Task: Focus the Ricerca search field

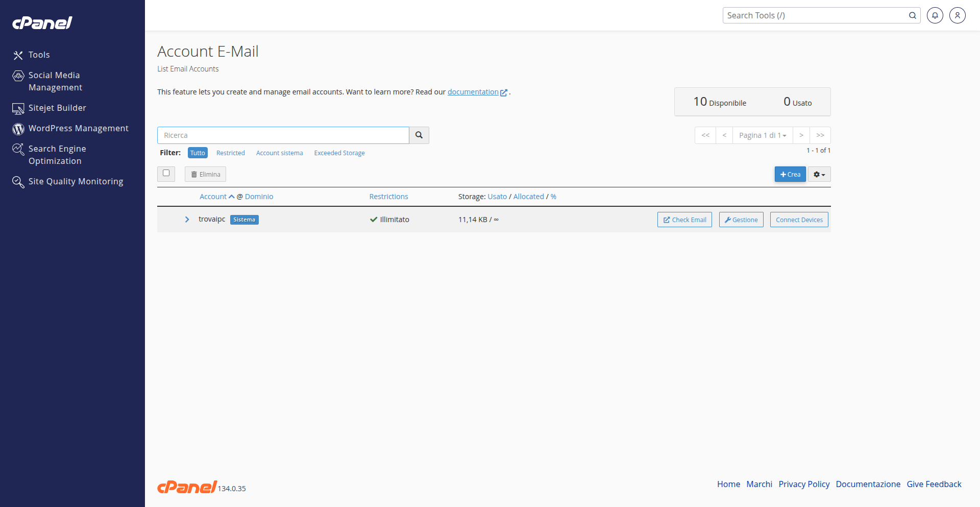Action: (283, 135)
